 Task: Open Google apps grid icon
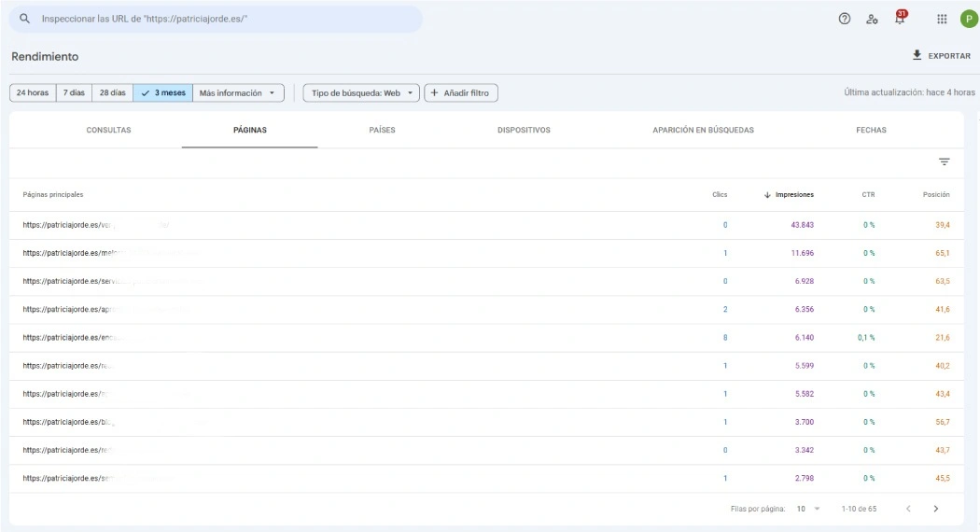(x=942, y=19)
